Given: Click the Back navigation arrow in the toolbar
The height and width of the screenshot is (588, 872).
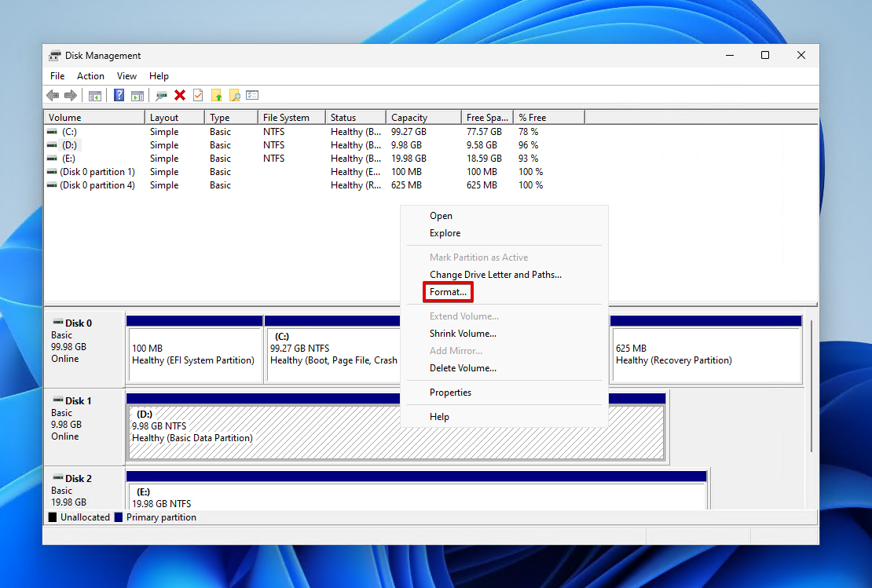Looking at the screenshot, I should pyautogui.click(x=52, y=94).
